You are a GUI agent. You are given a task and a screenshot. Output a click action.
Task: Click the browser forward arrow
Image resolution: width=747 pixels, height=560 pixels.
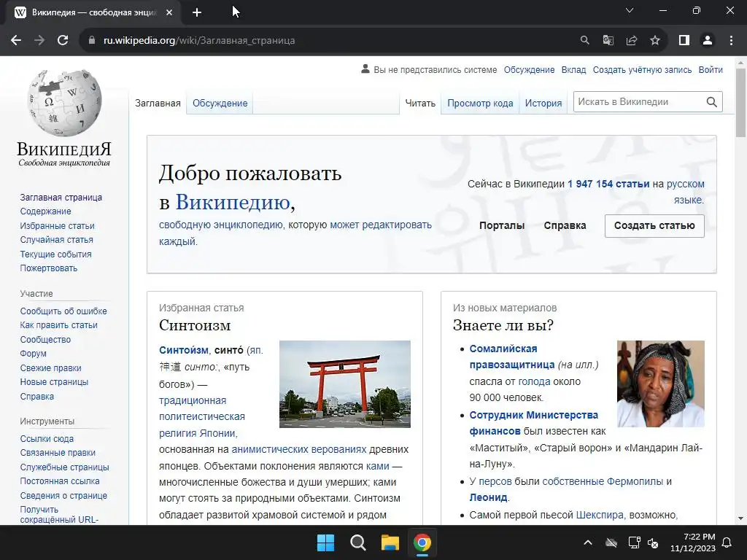[39, 41]
